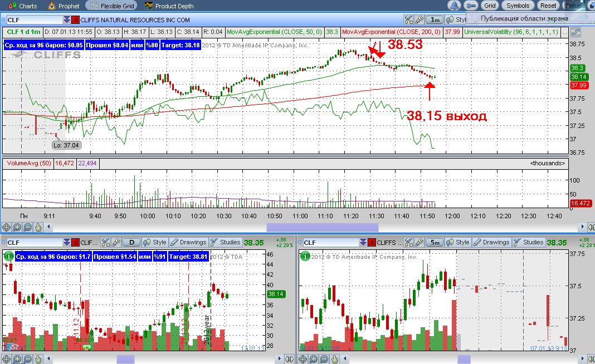This screenshot has height=364, width=595.
Task: Click scroll right arrow of top chart
Action: tap(583, 227)
